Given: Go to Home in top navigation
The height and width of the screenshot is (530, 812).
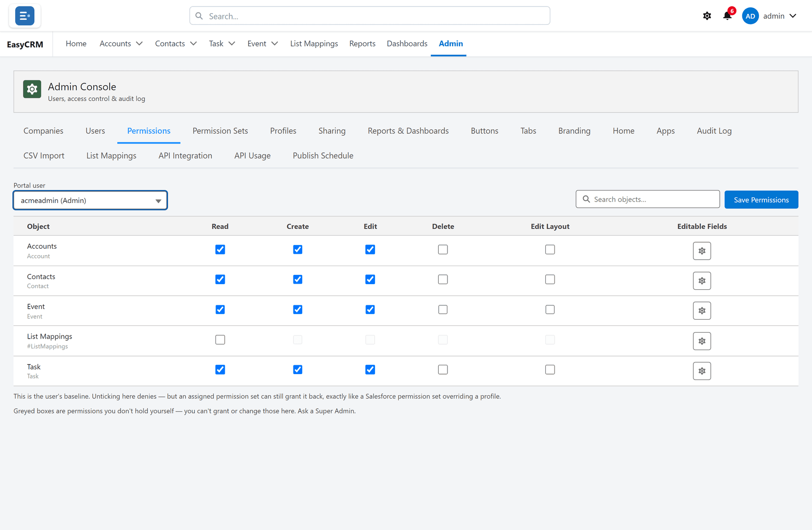Looking at the screenshot, I should point(76,44).
